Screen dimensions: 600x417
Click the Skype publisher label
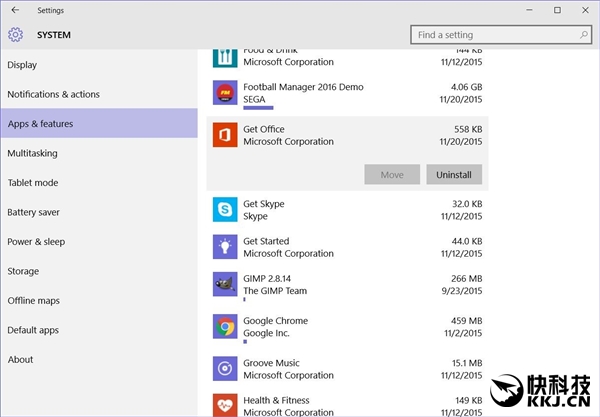pos(255,216)
